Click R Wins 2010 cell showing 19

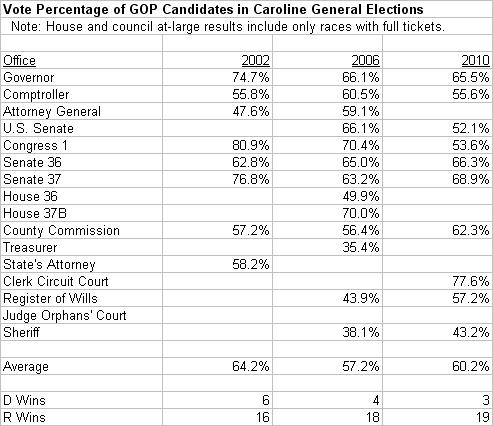tap(437, 417)
